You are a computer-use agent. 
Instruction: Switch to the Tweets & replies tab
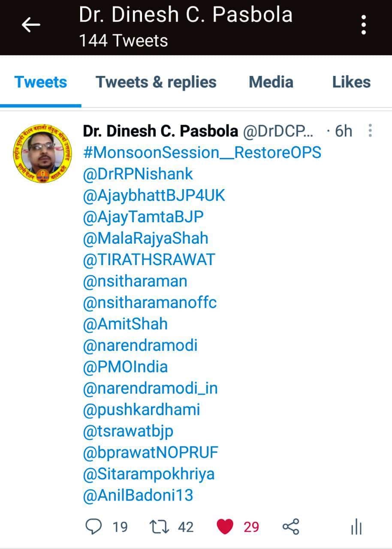[156, 82]
